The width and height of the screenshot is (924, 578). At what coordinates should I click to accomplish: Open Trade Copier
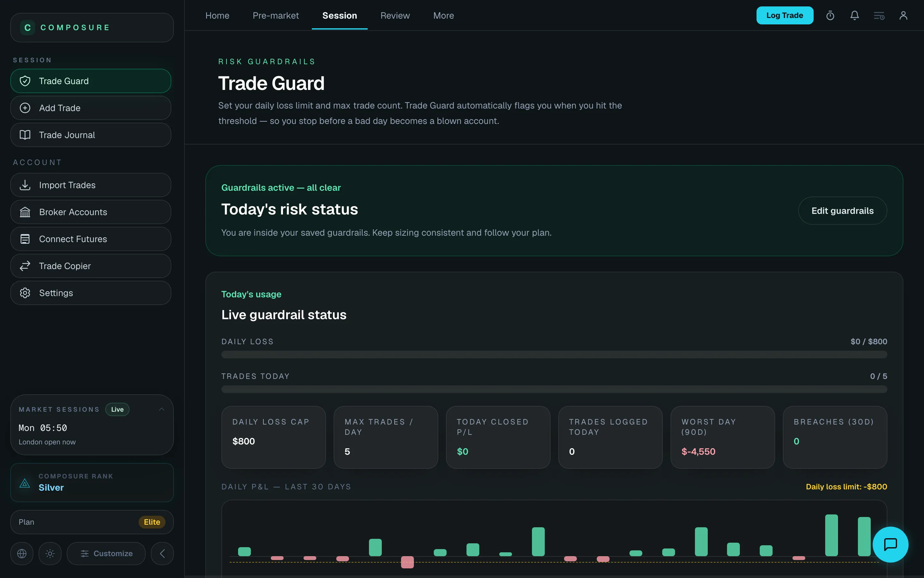click(x=90, y=266)
